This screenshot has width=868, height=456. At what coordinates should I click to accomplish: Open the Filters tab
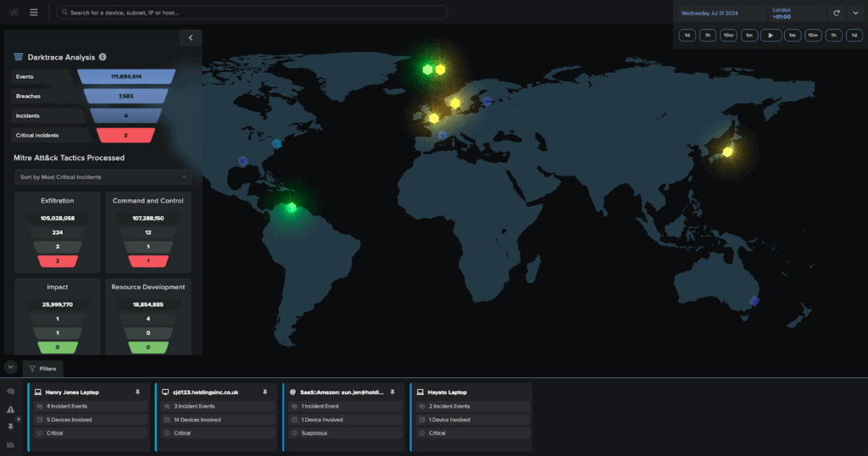[x=43, y=369]
